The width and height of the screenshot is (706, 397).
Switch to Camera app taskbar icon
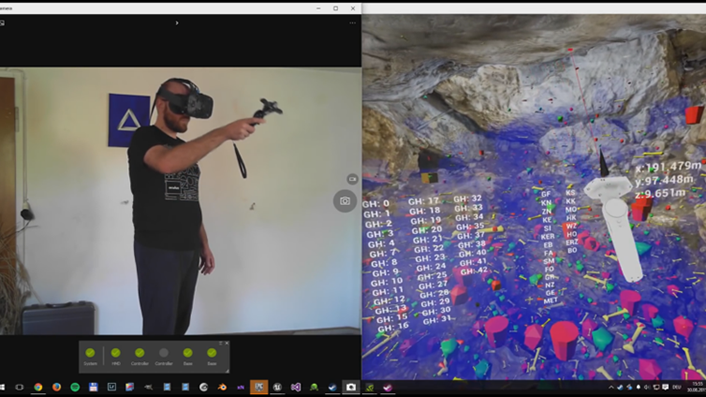point(351,387)
